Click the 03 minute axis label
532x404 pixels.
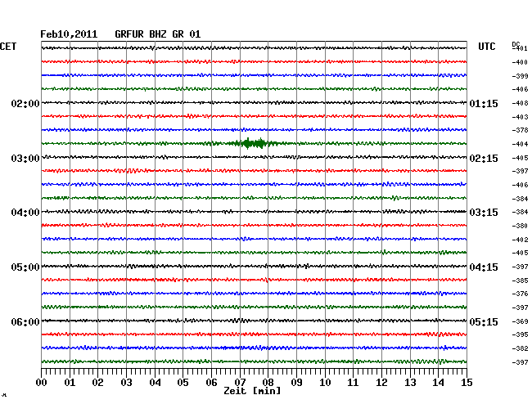126,383
